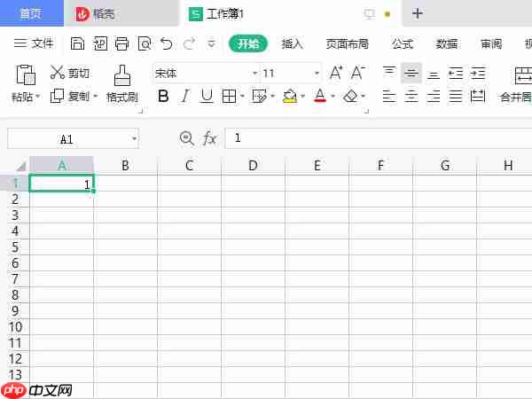Click the Borders grid icon

pyautogui.click(x=229, y=97)
